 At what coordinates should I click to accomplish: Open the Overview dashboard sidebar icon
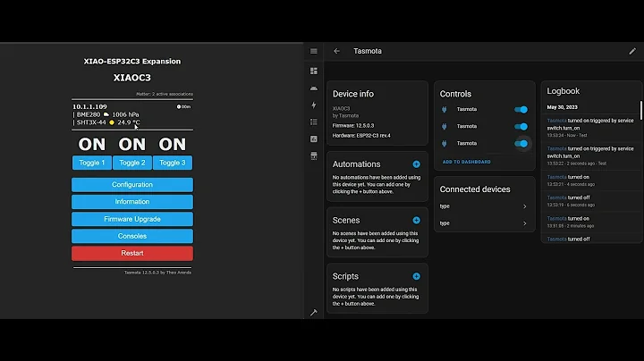[314, 71]
